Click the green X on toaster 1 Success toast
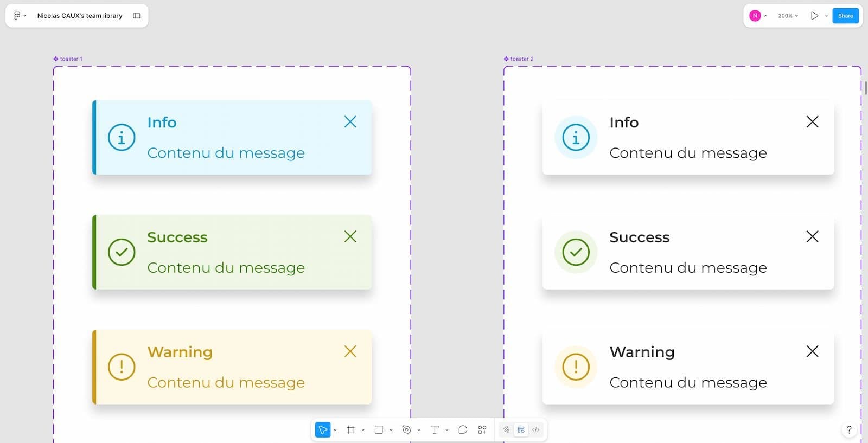Viewport: 868px width, 443px height. pyautogui.click(x=350, y=236)
